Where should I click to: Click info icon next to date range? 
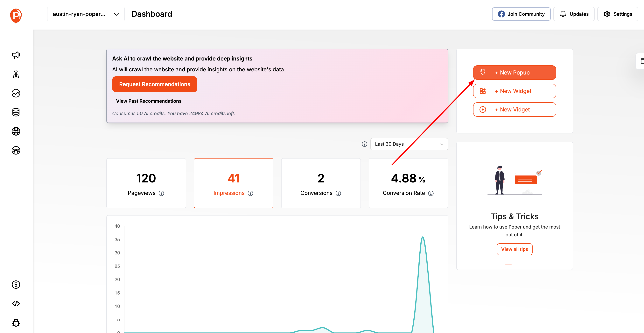point(364,144)
